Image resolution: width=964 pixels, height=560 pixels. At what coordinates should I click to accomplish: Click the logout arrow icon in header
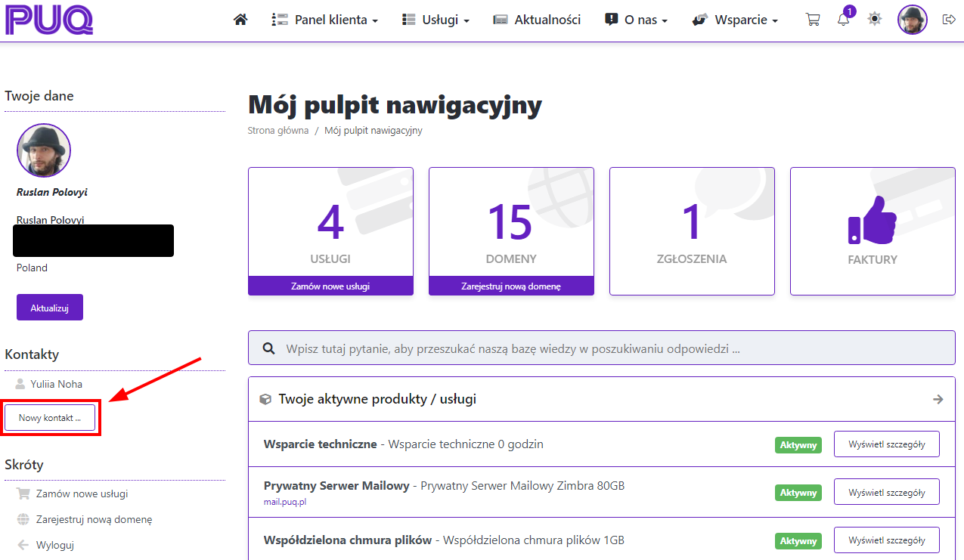click(x=949, y=20)
